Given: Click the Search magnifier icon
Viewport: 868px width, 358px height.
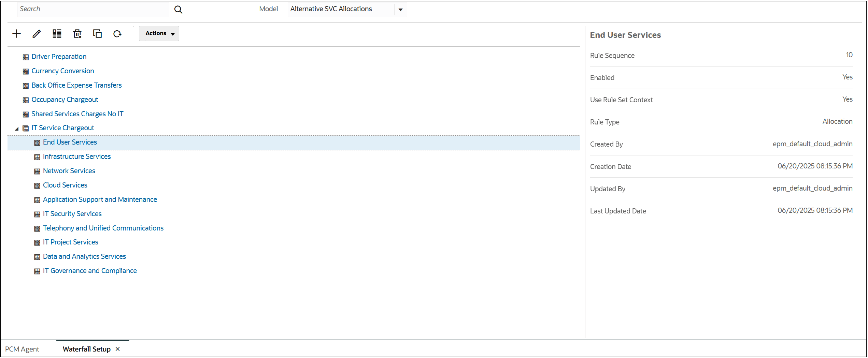Looking at the screenshot, I should point(178,9).
